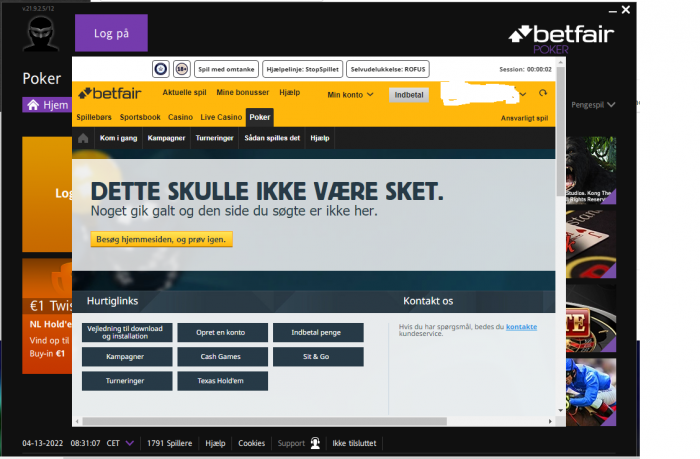Open the €1 Twister promo card
Image resolution: width=700 pixels, height=459 pixels.
coord(47,316)
